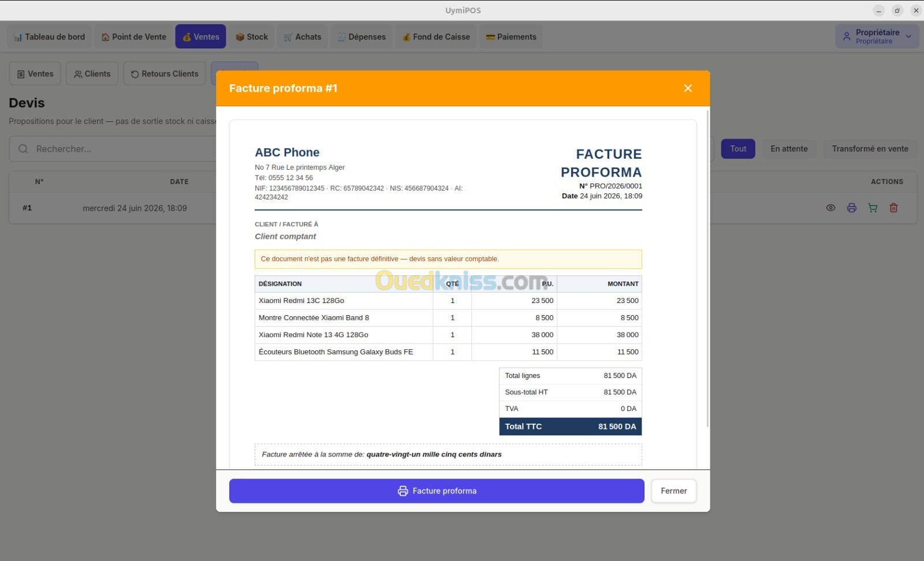924x561 pixels.
Task: Open the Dépenses module
Action: (x=361, y=36)
